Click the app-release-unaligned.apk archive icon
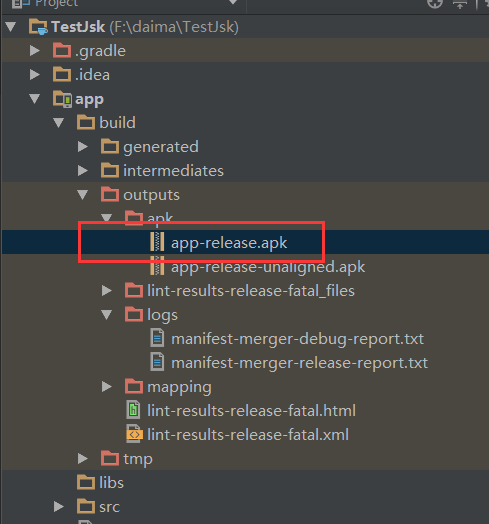The height and width of the screenshot is (524, 489). (157, 266)
